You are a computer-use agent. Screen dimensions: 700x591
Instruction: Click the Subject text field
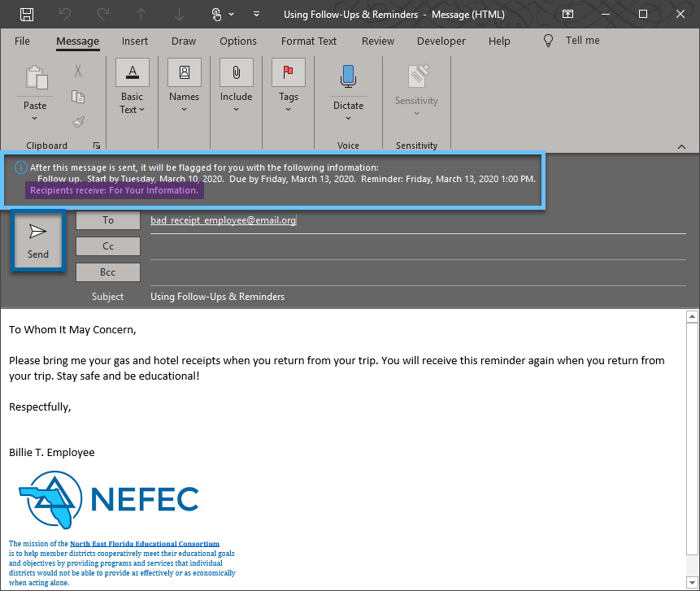click(x=418, y=297)
